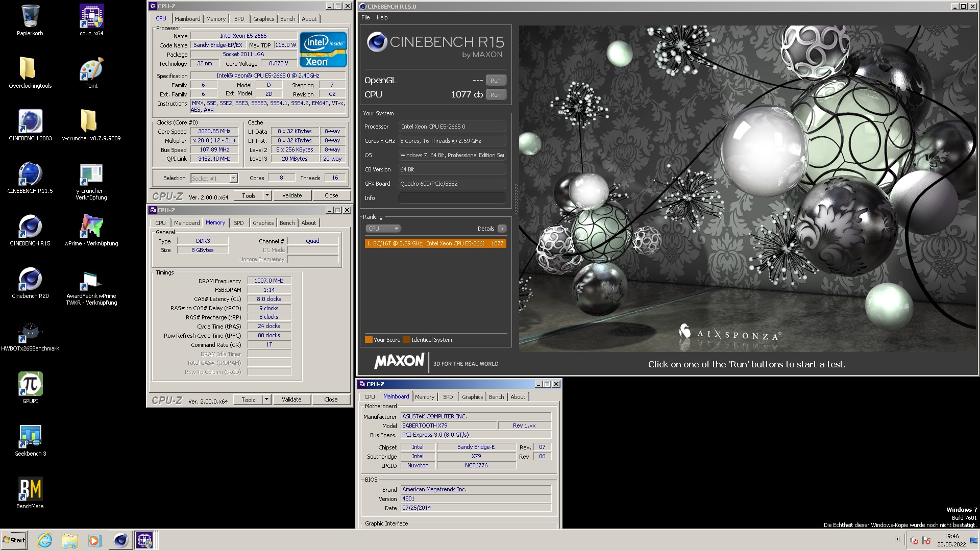The image size is (980, 551).
Task: Click Validate in Memory CPU-Z window
Action: tap(291, 399)
